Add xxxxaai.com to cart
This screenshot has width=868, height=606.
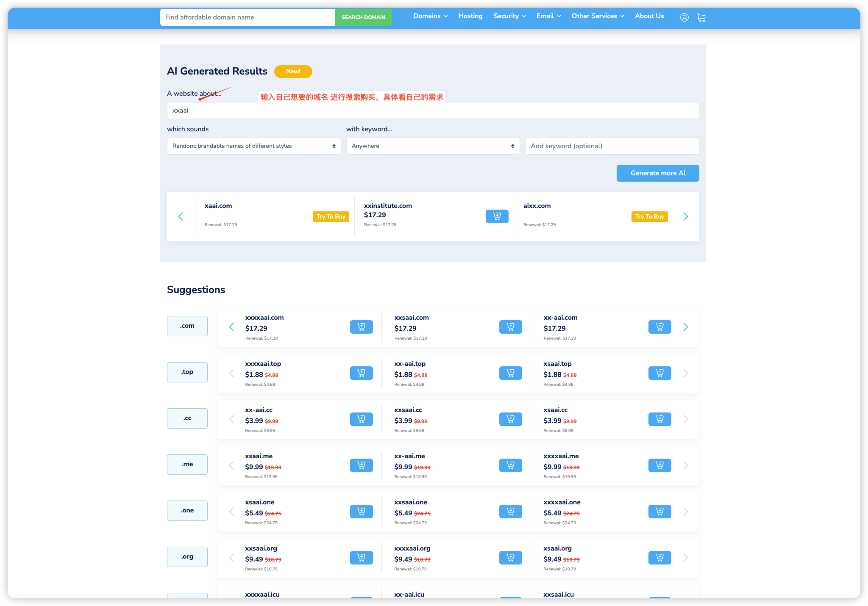[361, 327]
